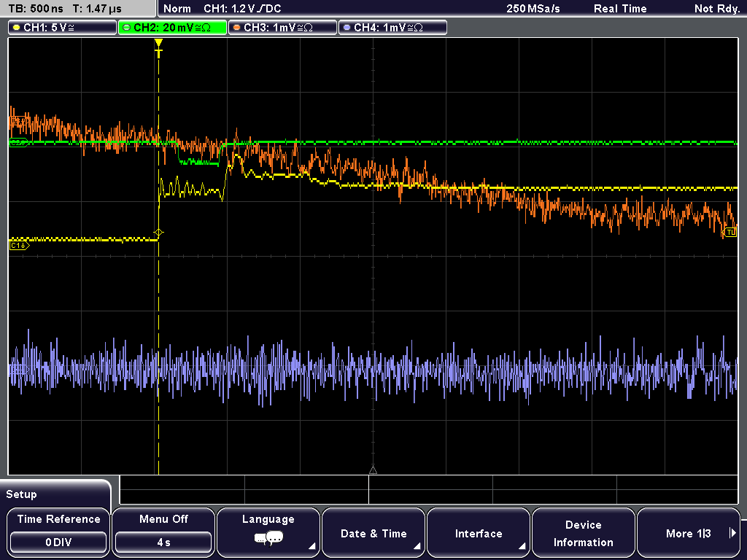The width and height of the screenshot is (747, 560).
Task: Click the blue C4 ground level marker
Action: click(x=18, y=368)
